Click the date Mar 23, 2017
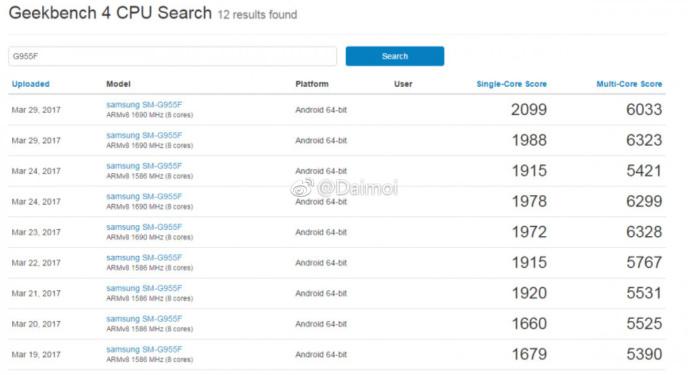This screenshot has height=375, width=690. pyautogui.click(x=36, y=232)
